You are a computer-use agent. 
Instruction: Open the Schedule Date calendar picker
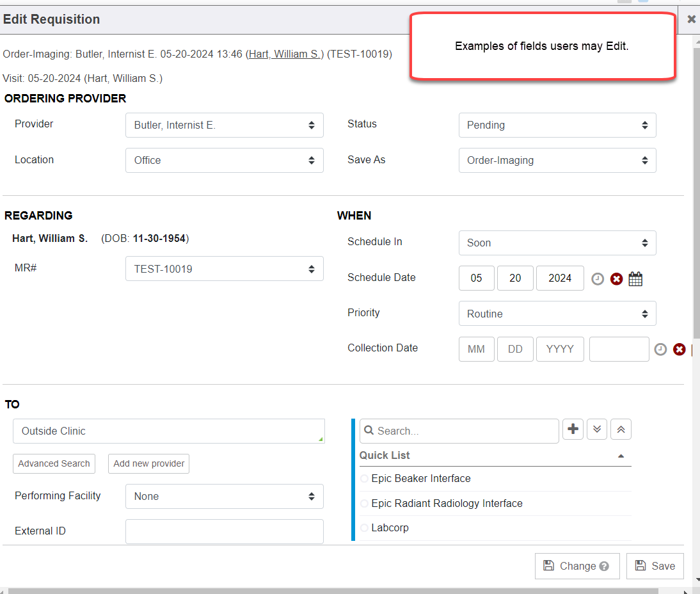click(635, 279)
